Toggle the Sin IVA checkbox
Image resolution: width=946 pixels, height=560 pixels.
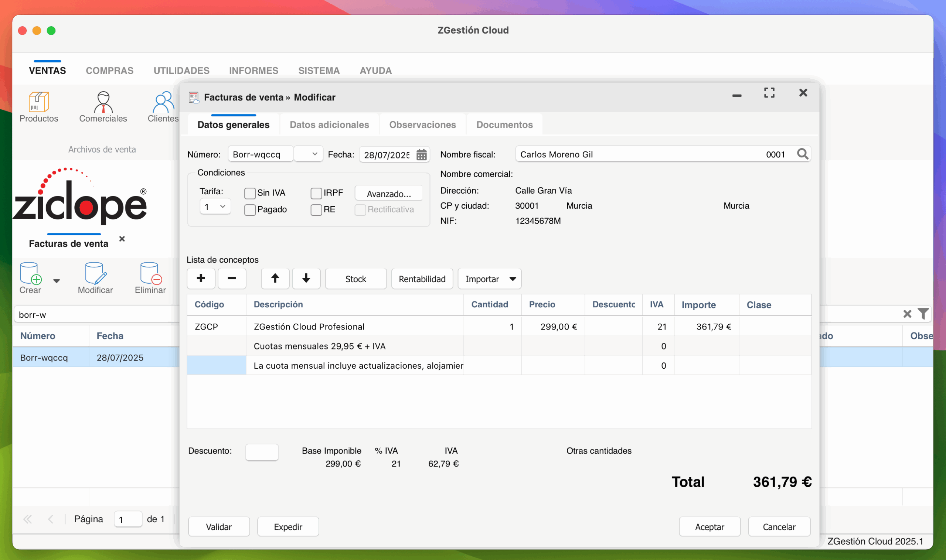click(x=249, y=193)
